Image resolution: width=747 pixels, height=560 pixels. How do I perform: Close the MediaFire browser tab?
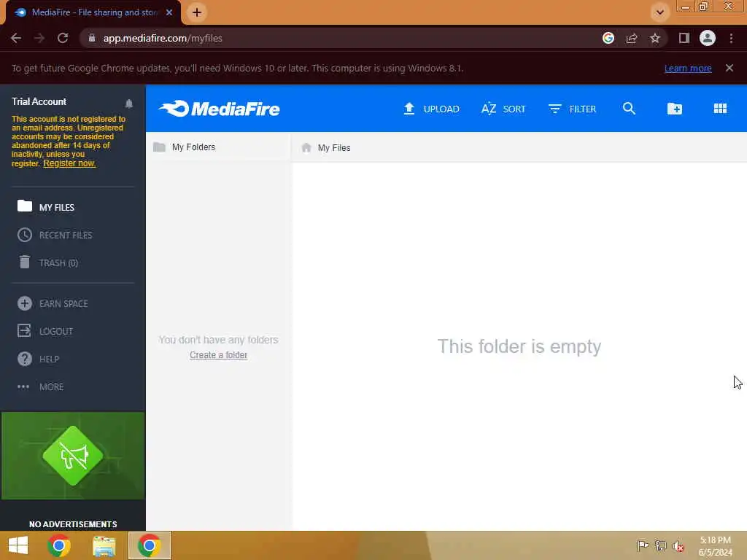169,12
